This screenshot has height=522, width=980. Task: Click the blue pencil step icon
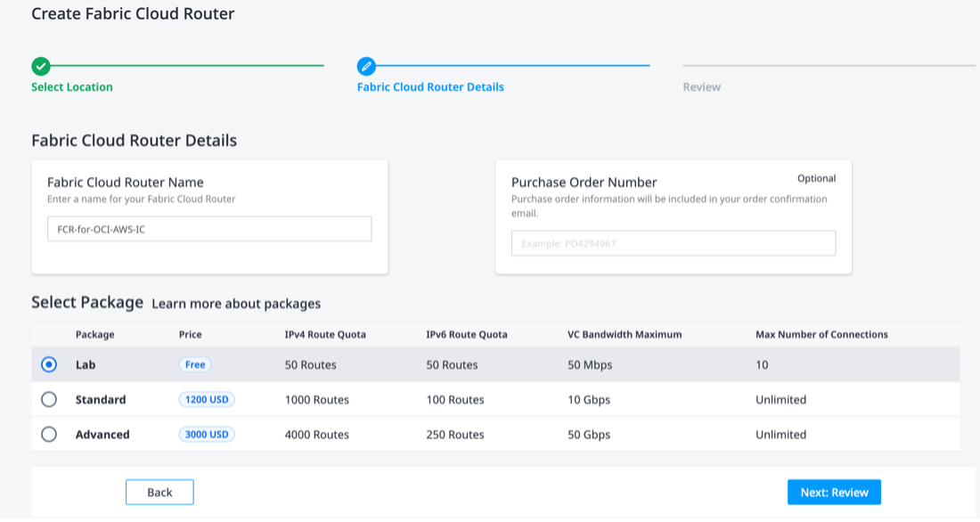click(366, 66)
